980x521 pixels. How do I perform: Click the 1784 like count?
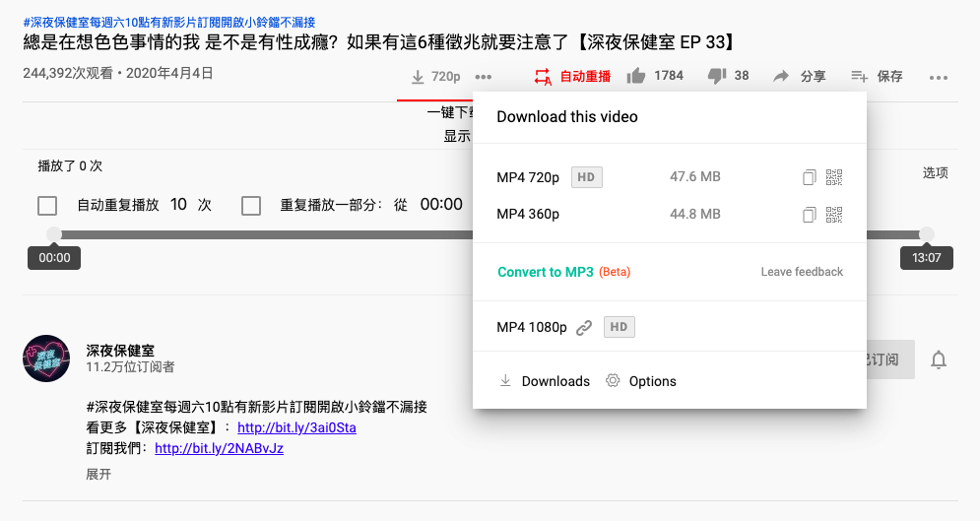669,76
